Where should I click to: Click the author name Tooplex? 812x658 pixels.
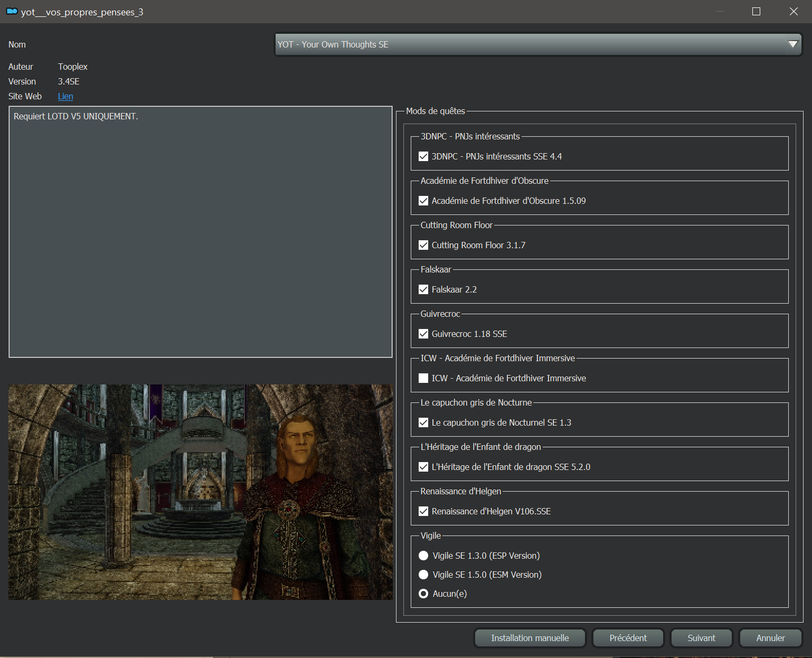[x=73, y=67]
